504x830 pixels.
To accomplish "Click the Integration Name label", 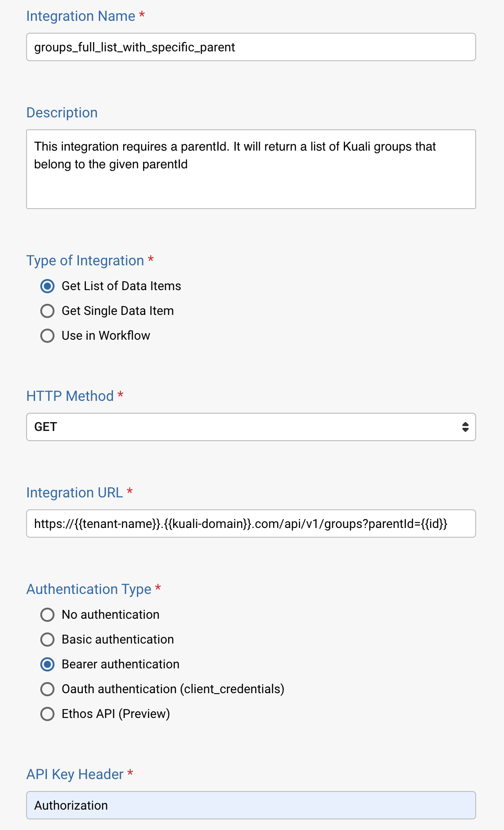I will tap(81, 16).
